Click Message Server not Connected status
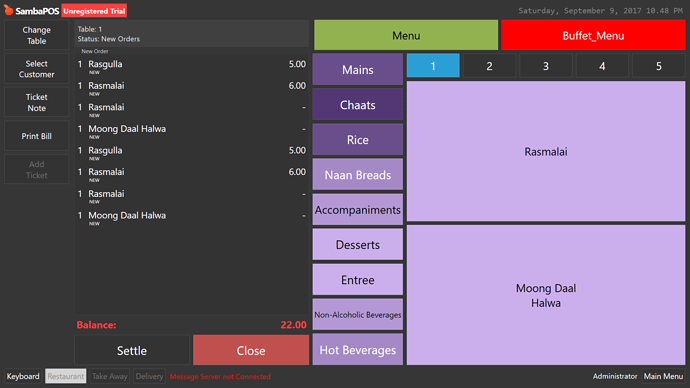Screen dimensions: 690x388 coord(220,377)
